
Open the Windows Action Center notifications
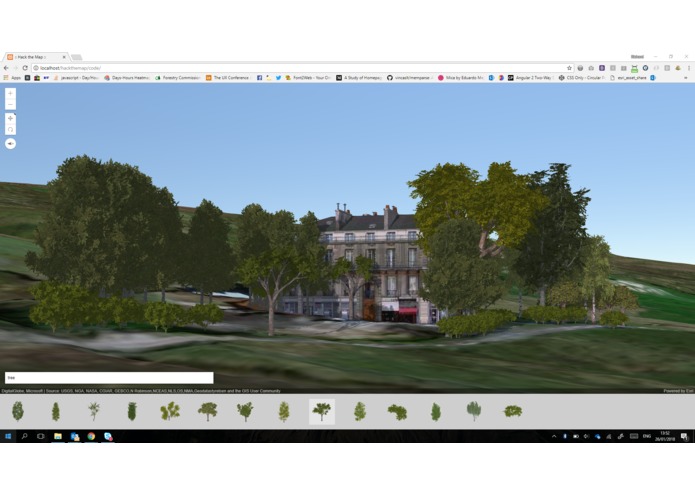point(684,436)
